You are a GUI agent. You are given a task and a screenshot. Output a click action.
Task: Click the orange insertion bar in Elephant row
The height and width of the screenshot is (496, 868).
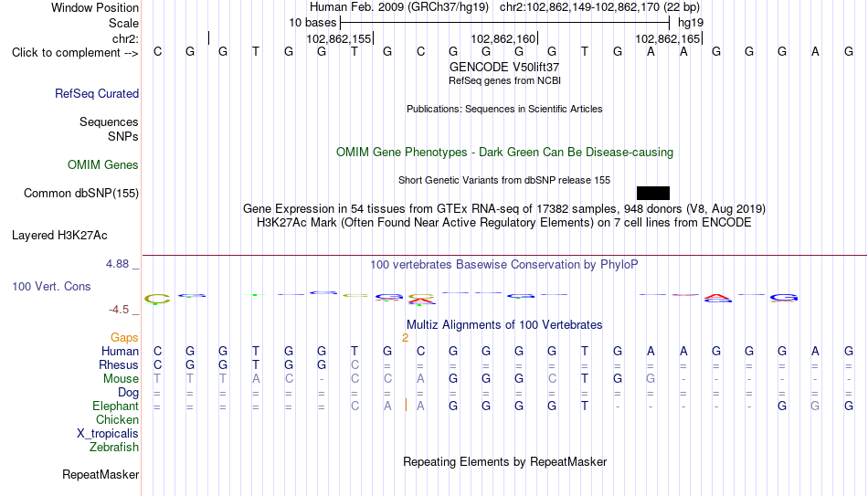406,405
